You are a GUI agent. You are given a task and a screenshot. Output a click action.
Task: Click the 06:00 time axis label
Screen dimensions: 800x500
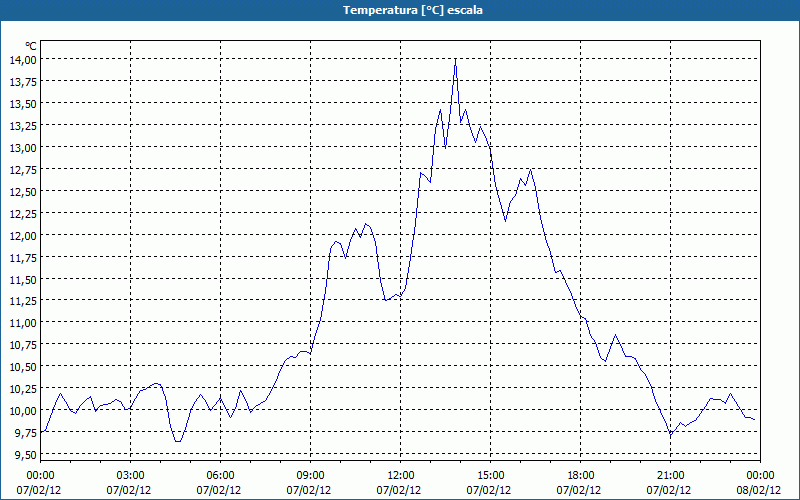pos(220,476)
